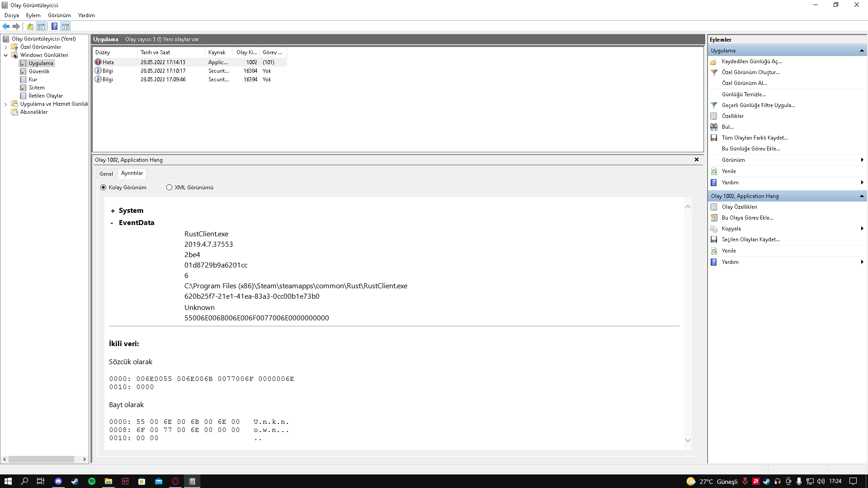Screen dimensions: 868x488
Task: Click Tüm Olayları Farklı Kaydet disk icon
Action: (x=714, y=138)
